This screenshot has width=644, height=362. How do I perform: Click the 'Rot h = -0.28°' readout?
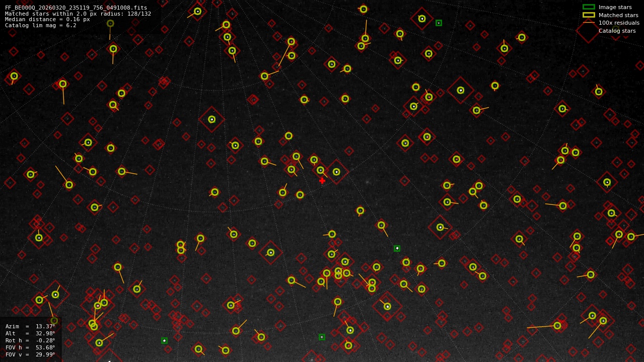[30, 340]
